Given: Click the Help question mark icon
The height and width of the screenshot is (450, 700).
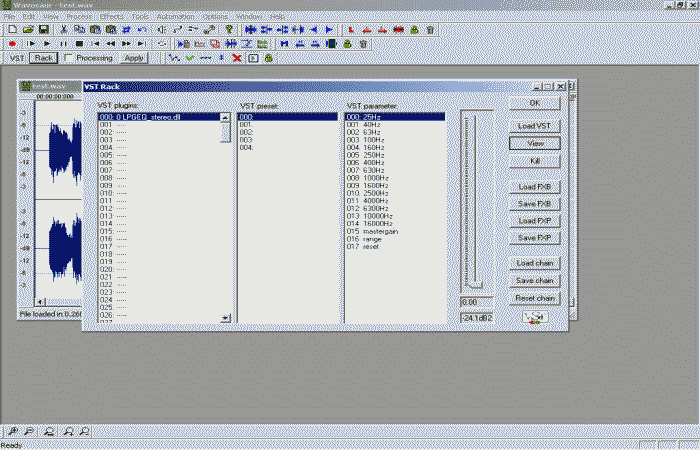Looking at the screenshot, I should pyautogui.click(x=229, y=30).
